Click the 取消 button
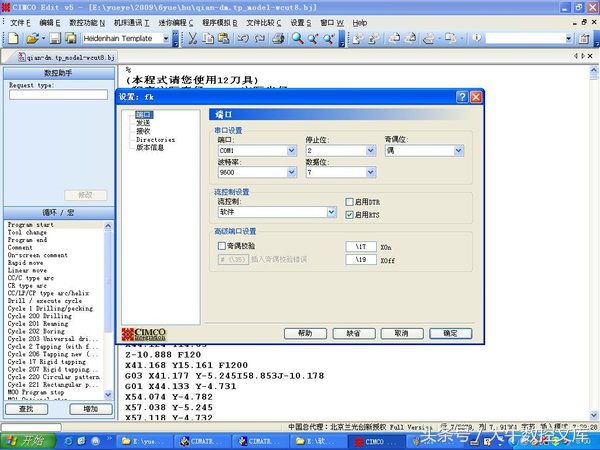This screenshot has width=600, height=450. pos(402,333)
